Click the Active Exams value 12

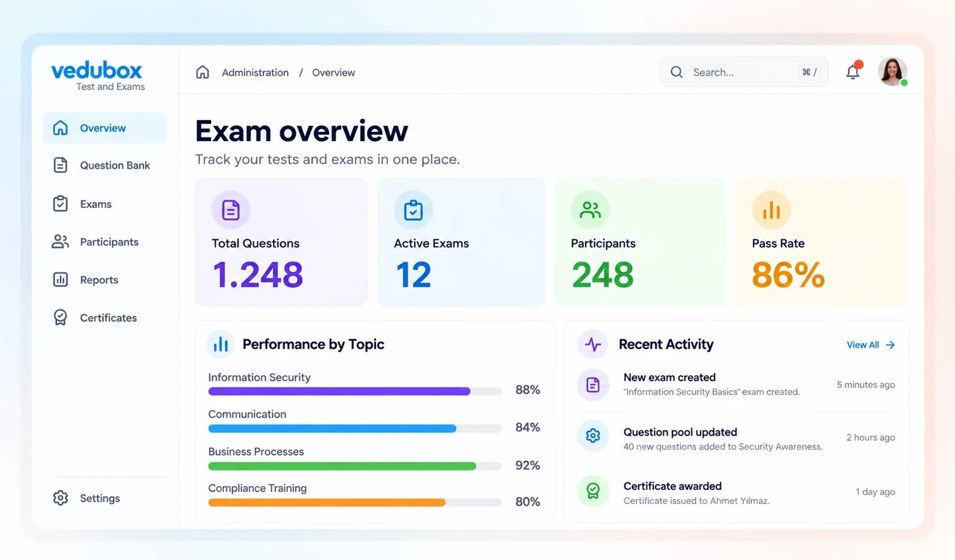pos(413,274)
